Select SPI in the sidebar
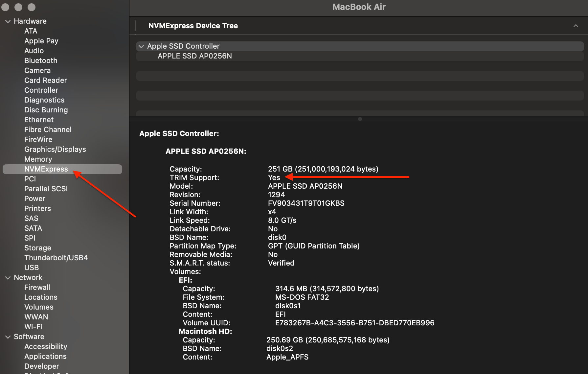 point(30,238)
